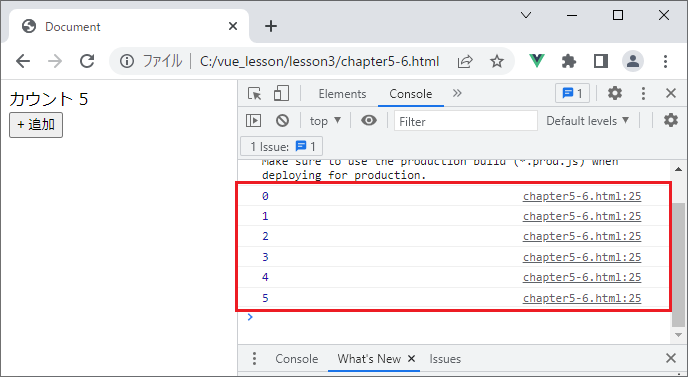Open the top JavaScript context dropdown

click(x=325, y=121)
